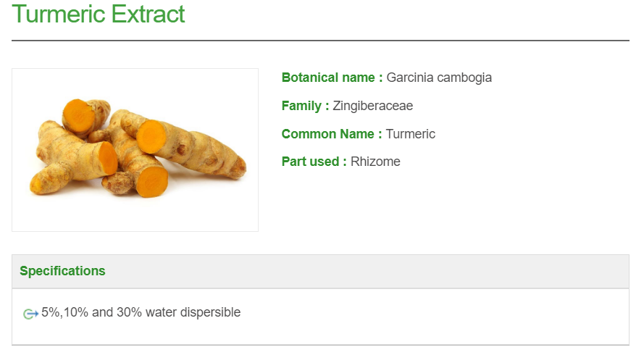Image resolution: width=644 pixels, height=355 pixels.
Task: Click the "Zingiberaceae" family value
Action: tap(373, 106)
